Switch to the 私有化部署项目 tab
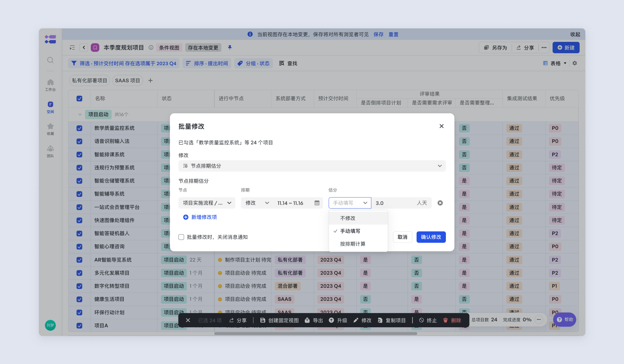 (89, 81)
